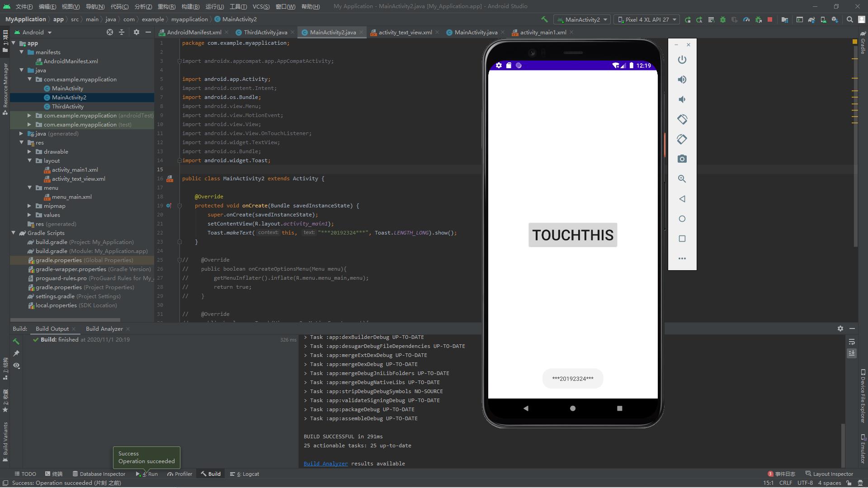Open the SDK Manager icon in toolbar
The height and width of the screenshot is (488, 868).
pos(835,19)
